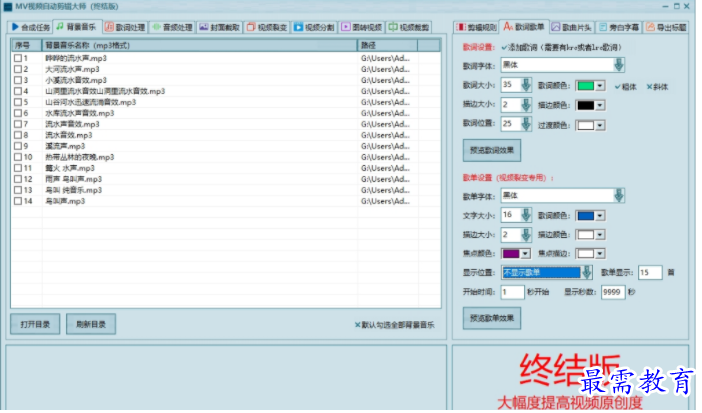
Task: Click the 路径 column header
Action: (x=387, y=46)
